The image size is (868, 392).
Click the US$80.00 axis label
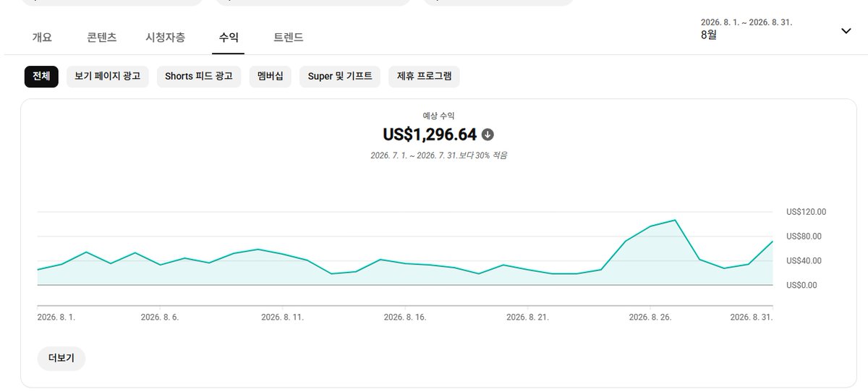pos(804,237)
